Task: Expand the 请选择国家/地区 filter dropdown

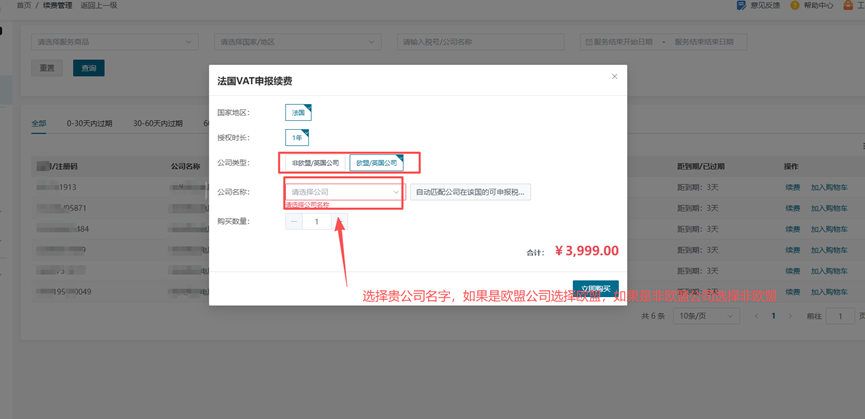Action: [x=297, y=42]
